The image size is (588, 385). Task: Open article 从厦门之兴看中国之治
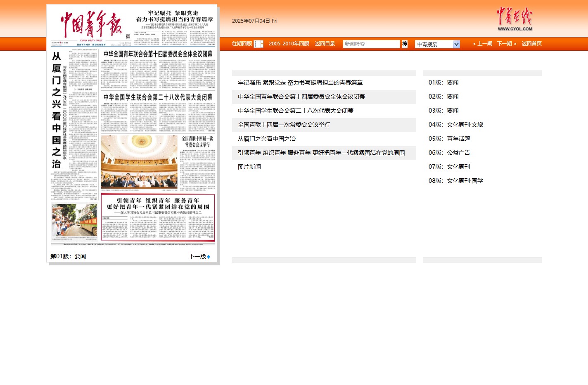tap(267, 139)
